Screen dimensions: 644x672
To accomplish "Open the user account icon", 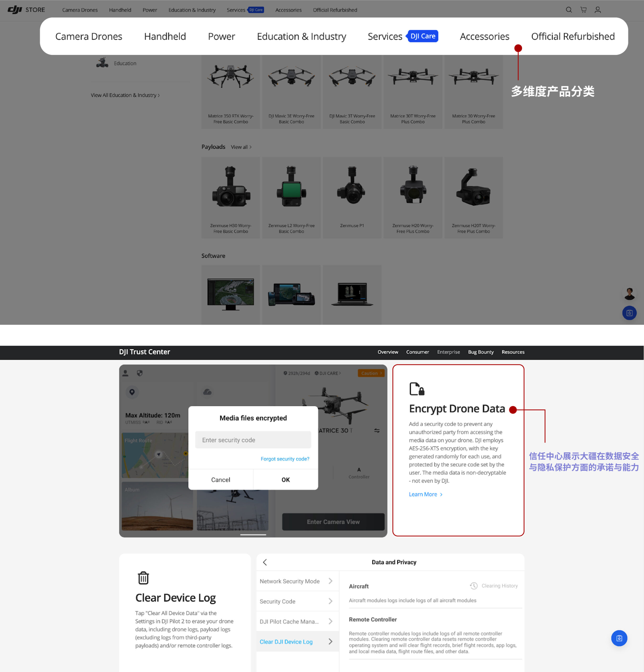I will coord(598,10).
